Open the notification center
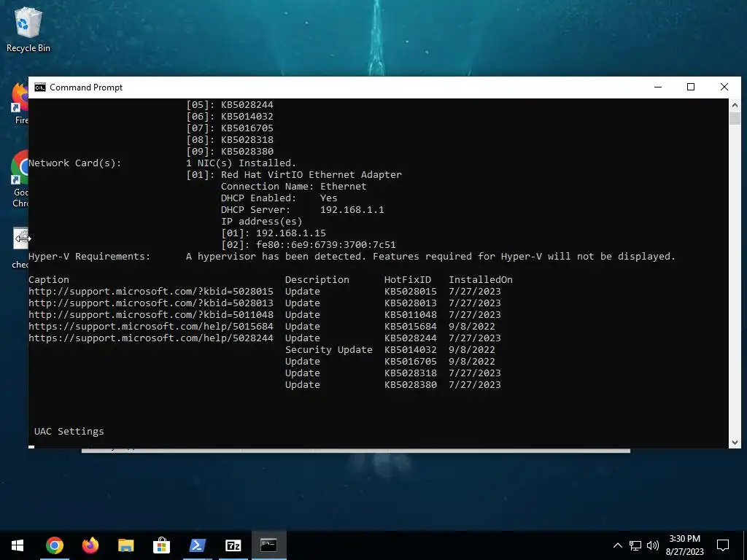This screenshot has width=747, height=560. coord(723,545)
